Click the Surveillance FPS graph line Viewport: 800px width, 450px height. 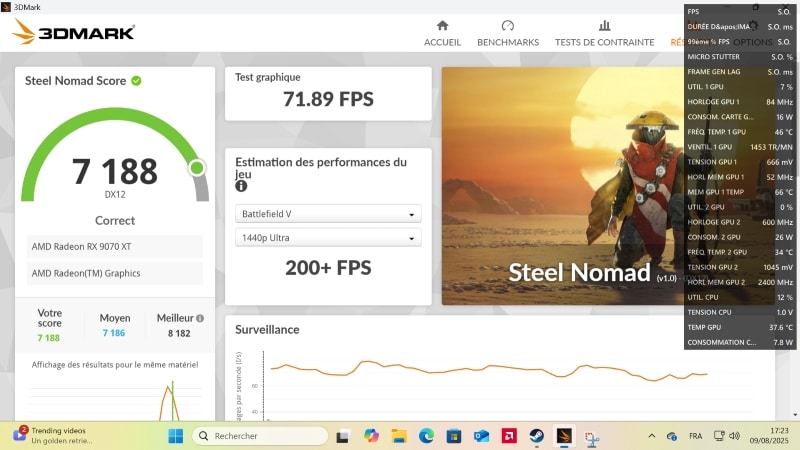[488, 370]
